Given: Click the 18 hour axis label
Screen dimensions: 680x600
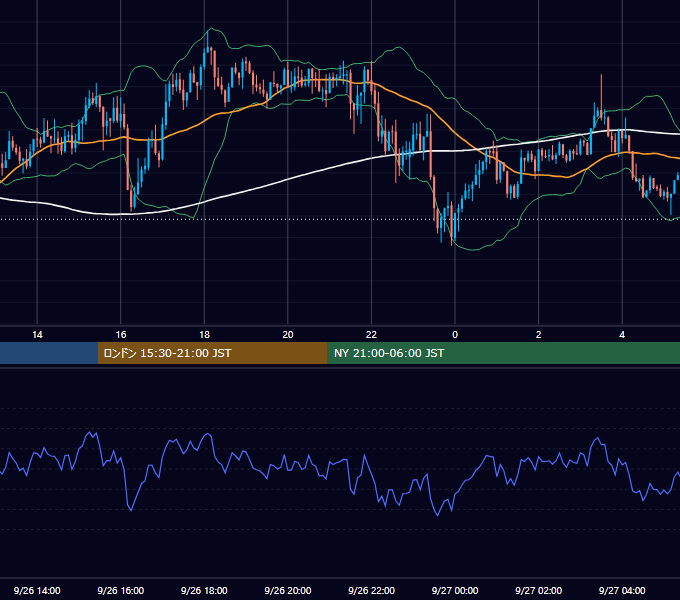Looking at the screenshot, I should click(x=204, y=335).
